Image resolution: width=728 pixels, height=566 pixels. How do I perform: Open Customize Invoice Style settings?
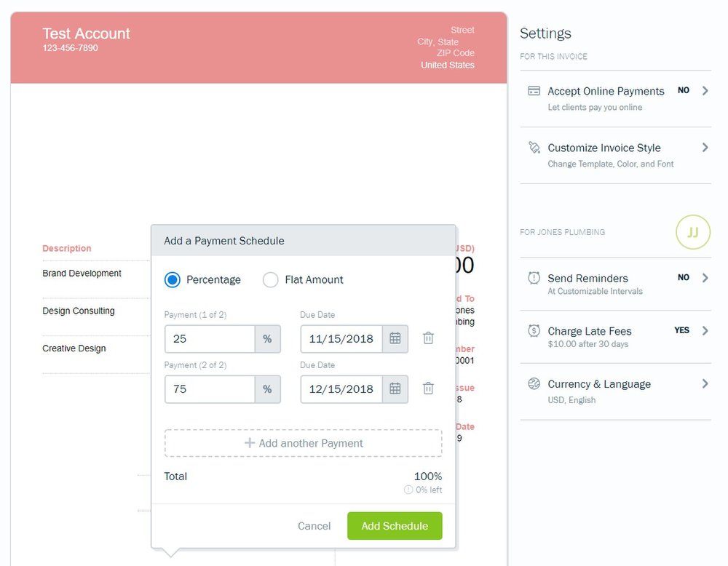click(604, 148)
